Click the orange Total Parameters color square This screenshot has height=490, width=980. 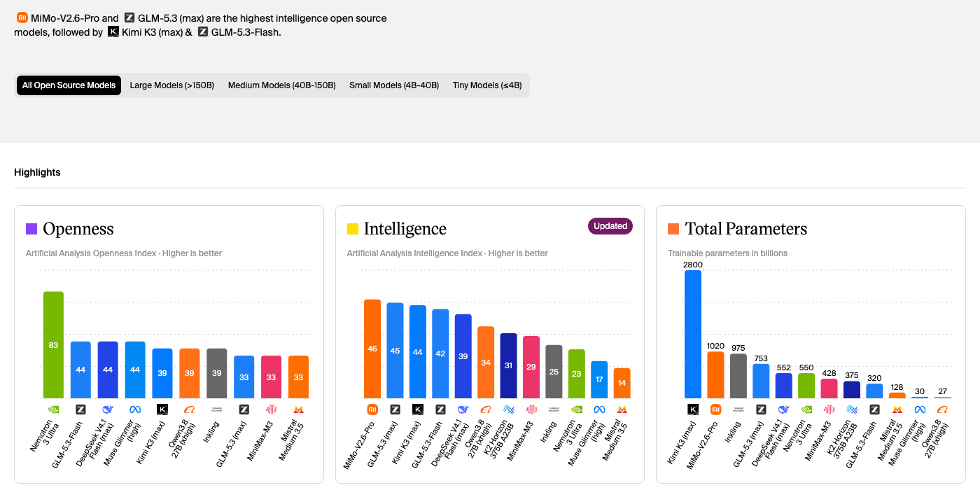coord(673,229)
